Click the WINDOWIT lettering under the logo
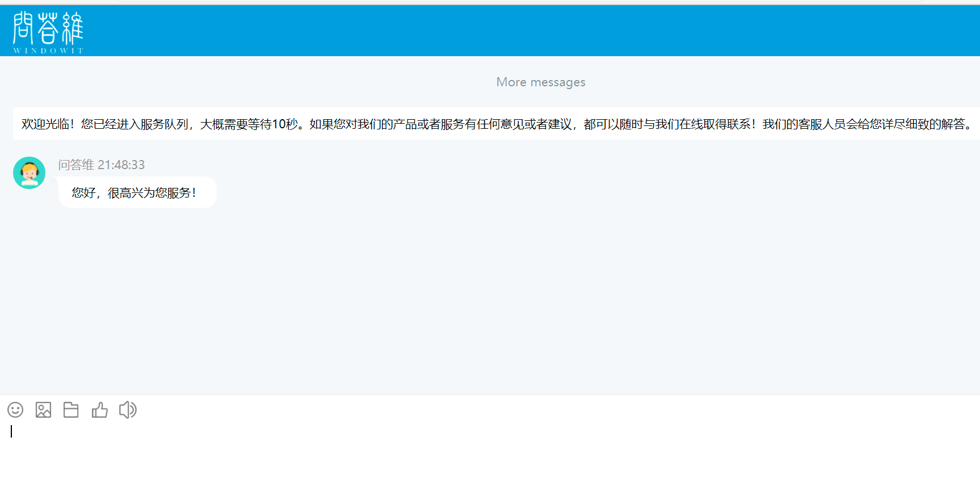980x483 pixels. 48,51
